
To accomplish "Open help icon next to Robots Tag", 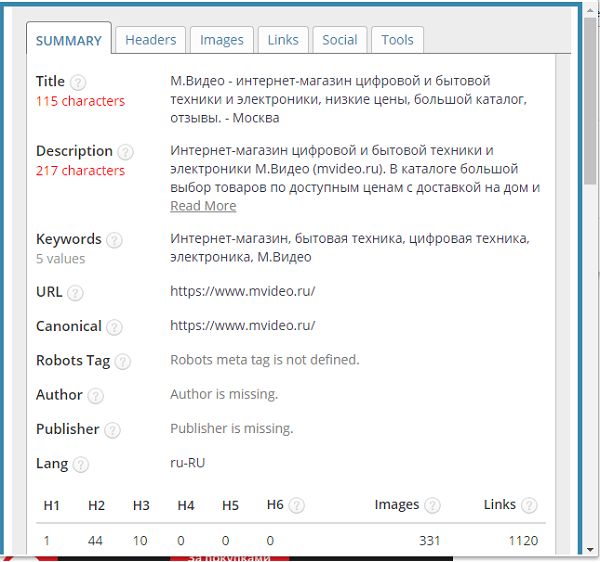I will pos(123,362).
